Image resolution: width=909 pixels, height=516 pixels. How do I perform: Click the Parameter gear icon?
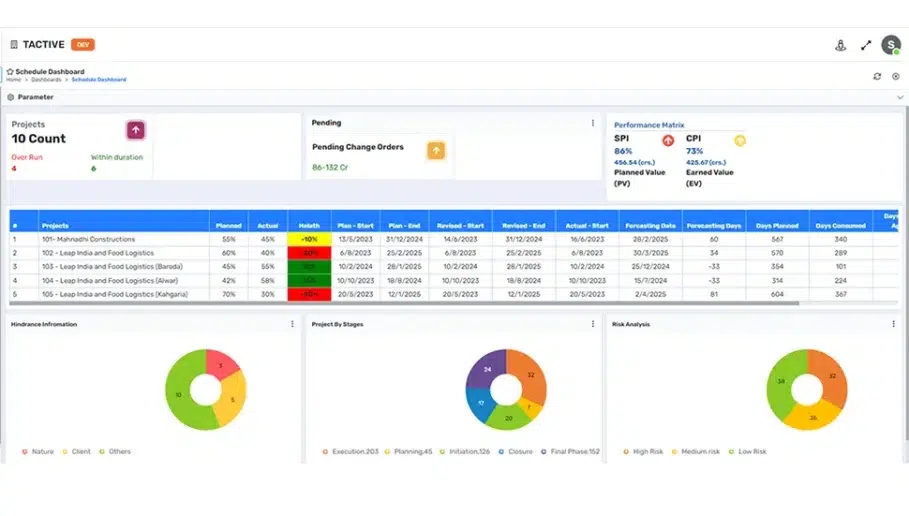10,97
